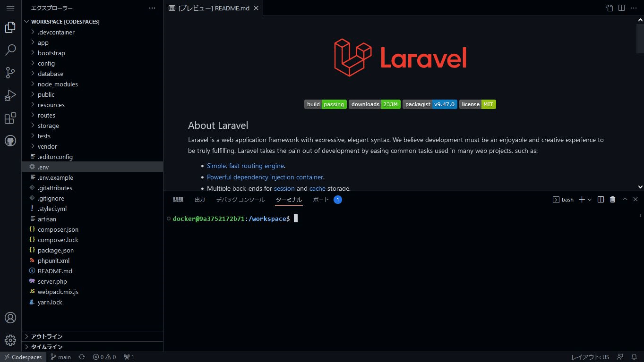Open the Manage gear icon
Screen dimensions: 644x362
[x=10, y=340]
